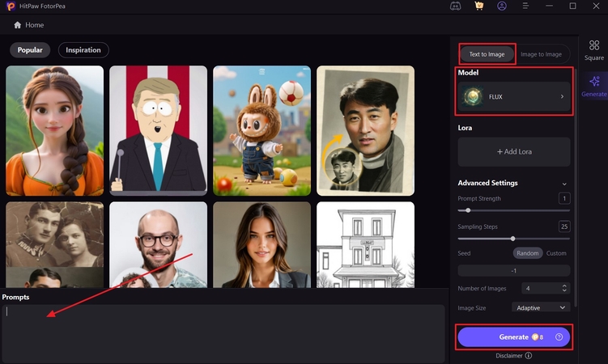Image resolution: width=608 pixels, height=364 pixels.
Task: Click the Prompt Strength value box
Action: pyautogui.click(x=564, y=198)
